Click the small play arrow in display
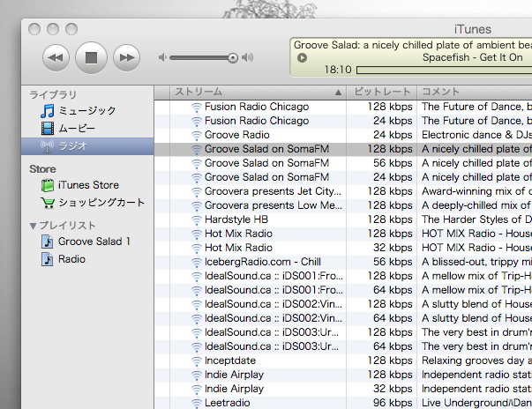The image size is (532, 409). click(302, 57)
